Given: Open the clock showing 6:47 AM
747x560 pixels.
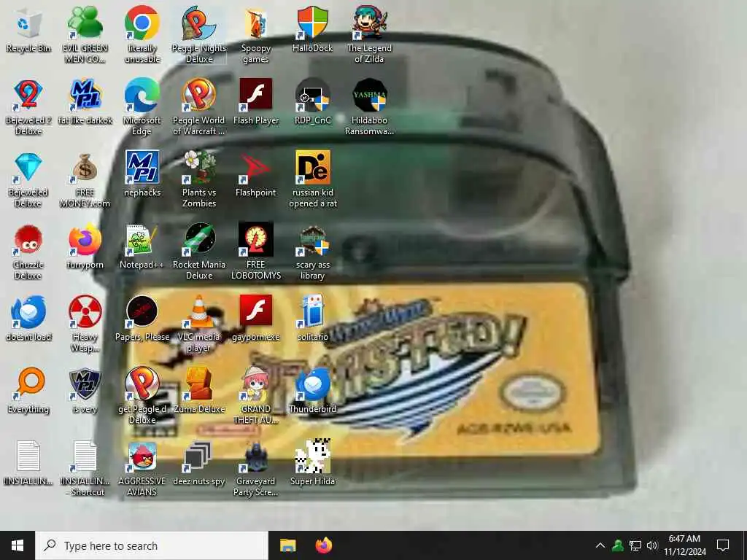Looking at the screenshot, I should [684, 545].
